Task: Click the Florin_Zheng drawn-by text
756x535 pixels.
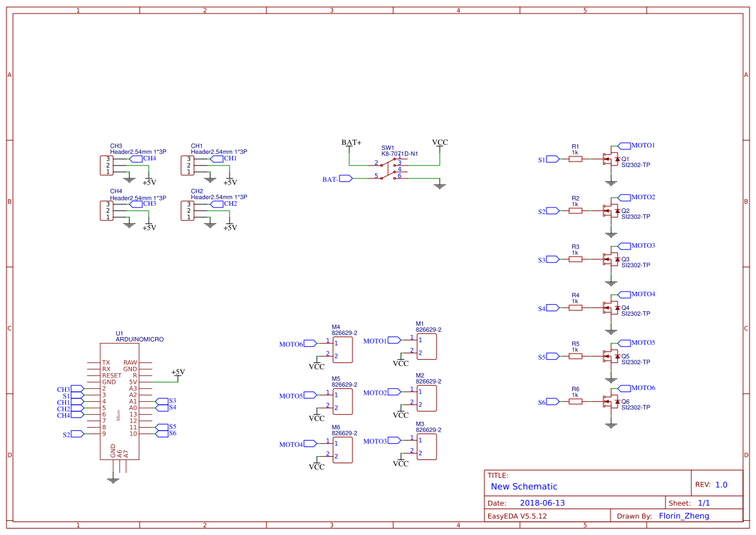Action: 683,515
